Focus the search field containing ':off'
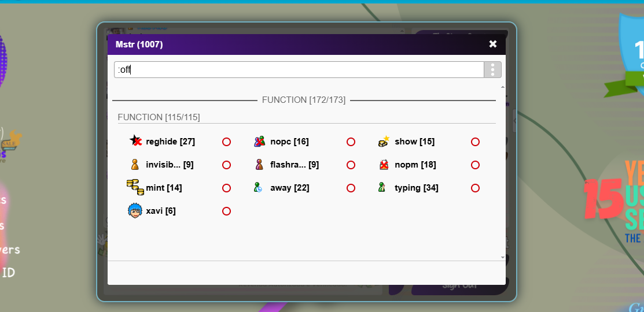Screen dimensions: 644x312 pos(299,70)
